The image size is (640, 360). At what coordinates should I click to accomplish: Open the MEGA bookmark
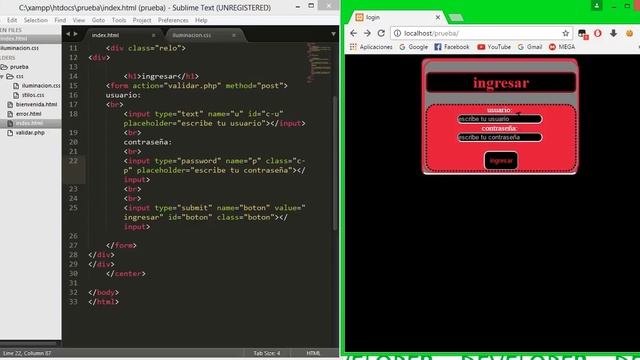(x=562, y=47)
